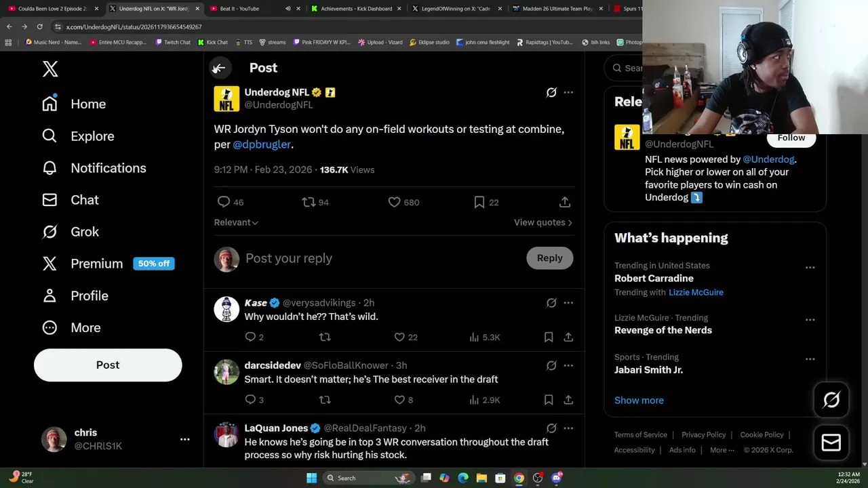The image size is (868, 488).
Task: Click Grok icon on Underdog NFL post
Action: pyautogui.click(x=551, y=92)
